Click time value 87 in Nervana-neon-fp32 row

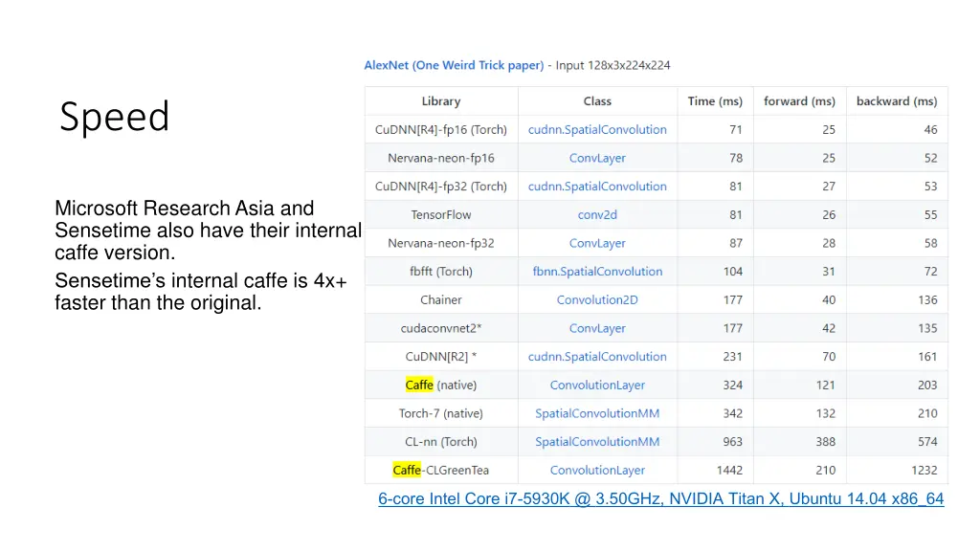tap(736, 243)
